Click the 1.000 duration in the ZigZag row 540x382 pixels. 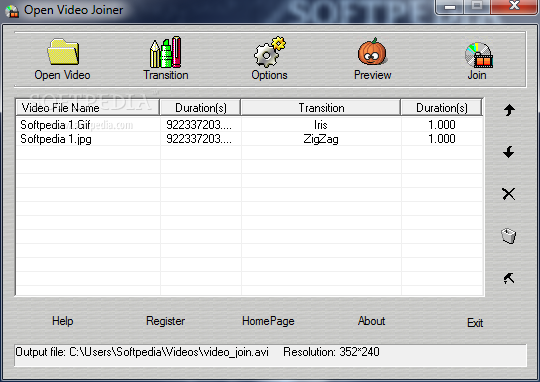click(442, 139)
